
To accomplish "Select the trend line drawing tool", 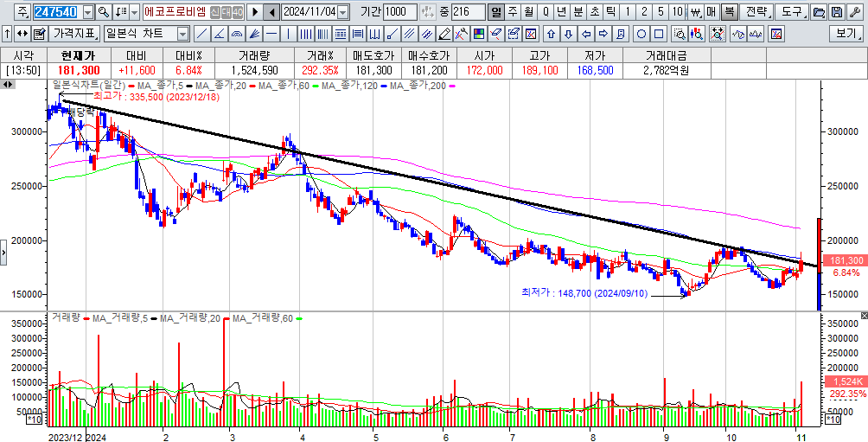I will 201,34.
